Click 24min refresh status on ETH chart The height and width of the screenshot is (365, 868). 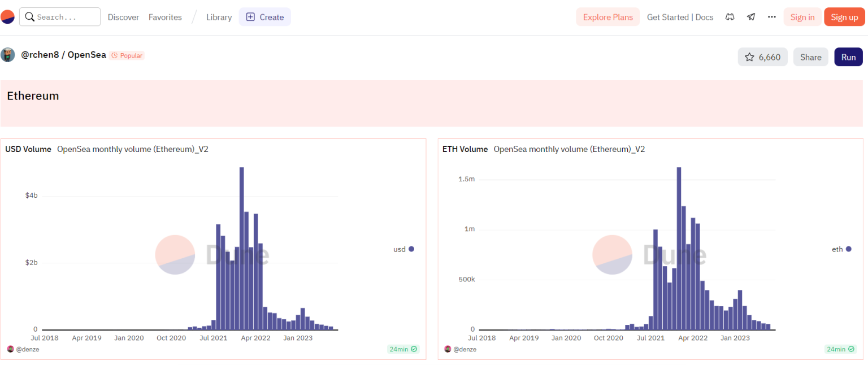tap(840, 349)
